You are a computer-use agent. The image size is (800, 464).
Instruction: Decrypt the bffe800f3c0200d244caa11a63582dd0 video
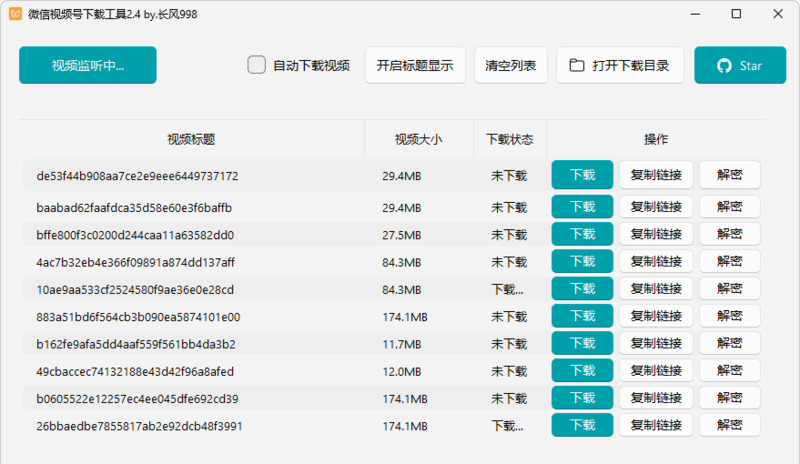[729, 235]
